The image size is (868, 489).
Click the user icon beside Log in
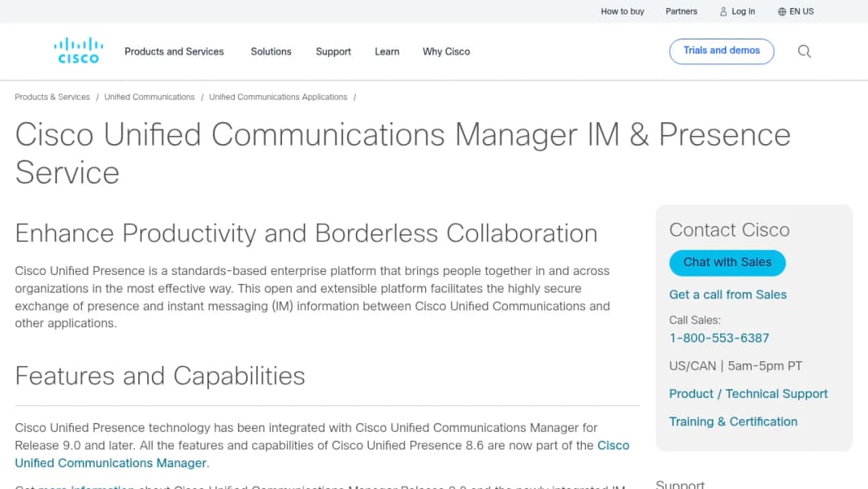723,11
